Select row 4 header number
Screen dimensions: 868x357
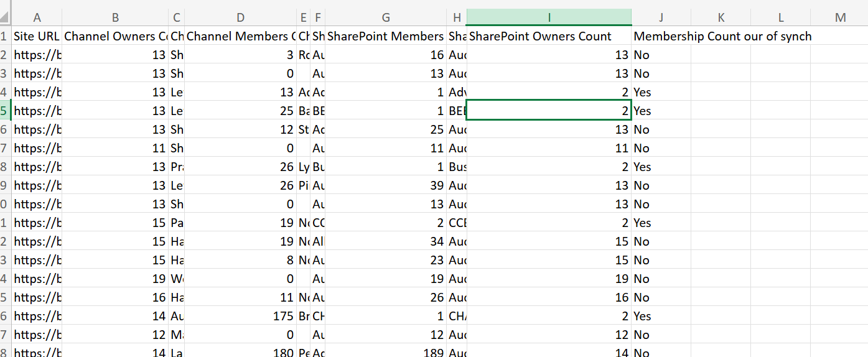click(x=6, y=92)
